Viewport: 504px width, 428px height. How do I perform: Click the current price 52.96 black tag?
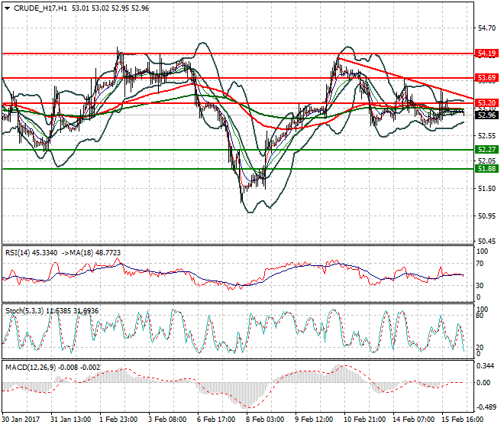point(486,115)
